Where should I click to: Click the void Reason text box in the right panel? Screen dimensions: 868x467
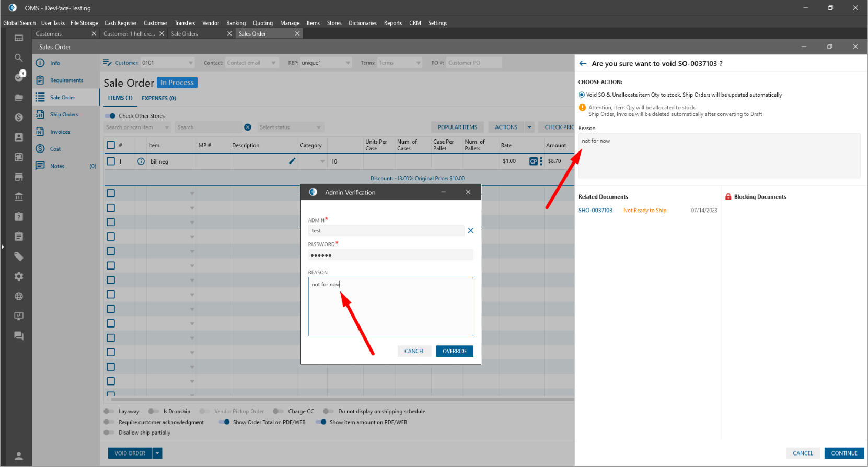[x=719, y=156]
